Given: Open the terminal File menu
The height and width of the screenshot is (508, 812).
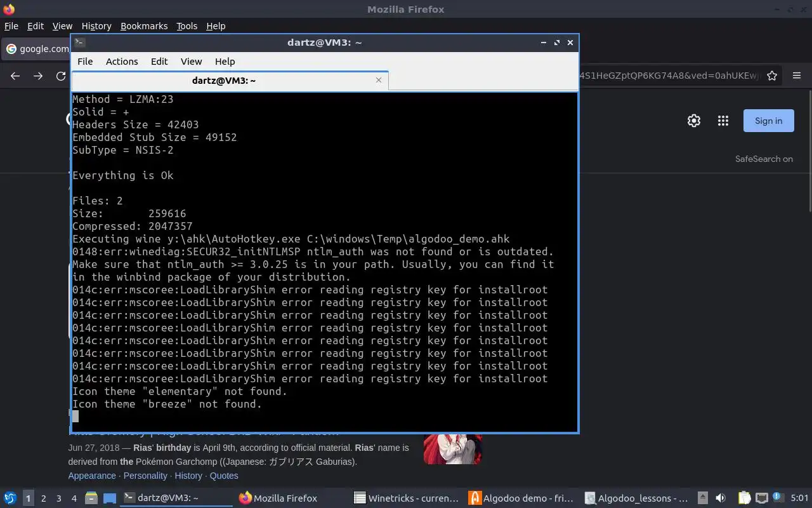Looking at the screenshot, I should point(85,62).
